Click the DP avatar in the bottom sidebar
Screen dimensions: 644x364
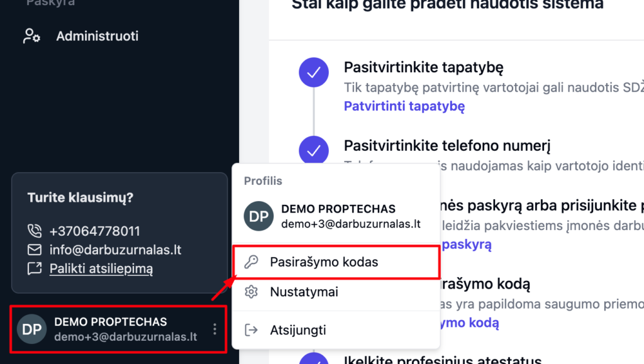[31, 329]
